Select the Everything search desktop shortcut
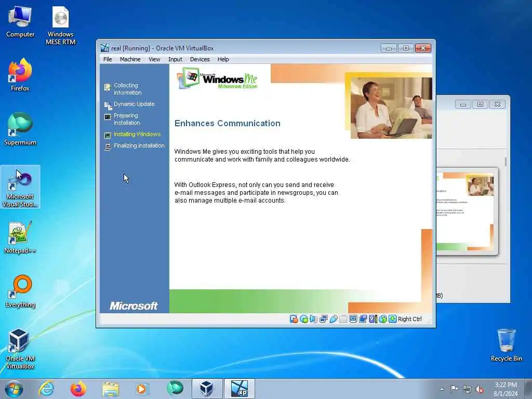The image size is (532, 399). click(x=20, y=291)
